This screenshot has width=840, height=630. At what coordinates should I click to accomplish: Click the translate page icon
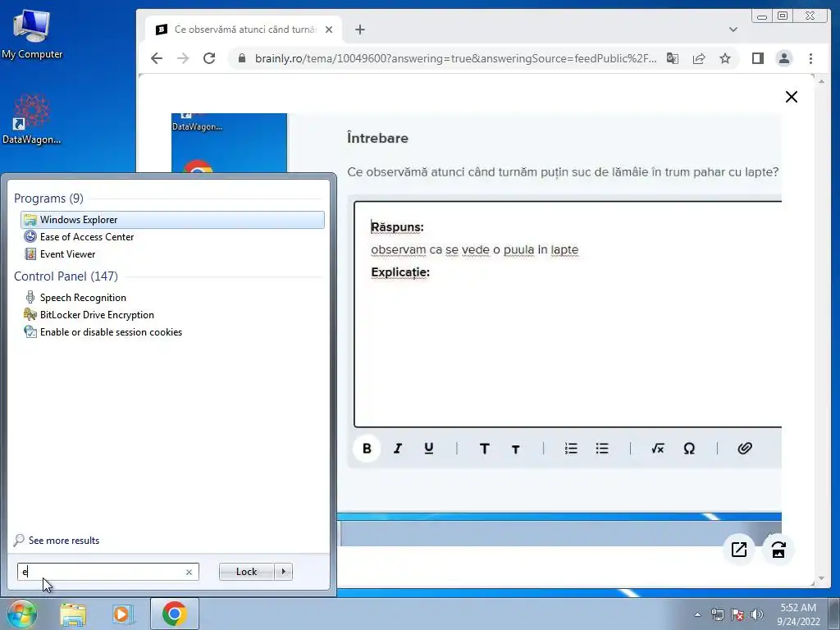click(673, 58)
